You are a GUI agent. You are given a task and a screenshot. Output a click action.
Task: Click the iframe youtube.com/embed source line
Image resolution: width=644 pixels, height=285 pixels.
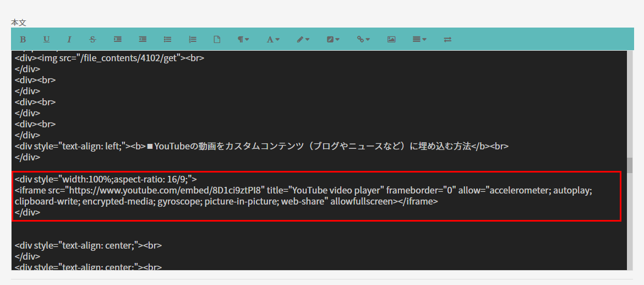click(x=304, y=190)
